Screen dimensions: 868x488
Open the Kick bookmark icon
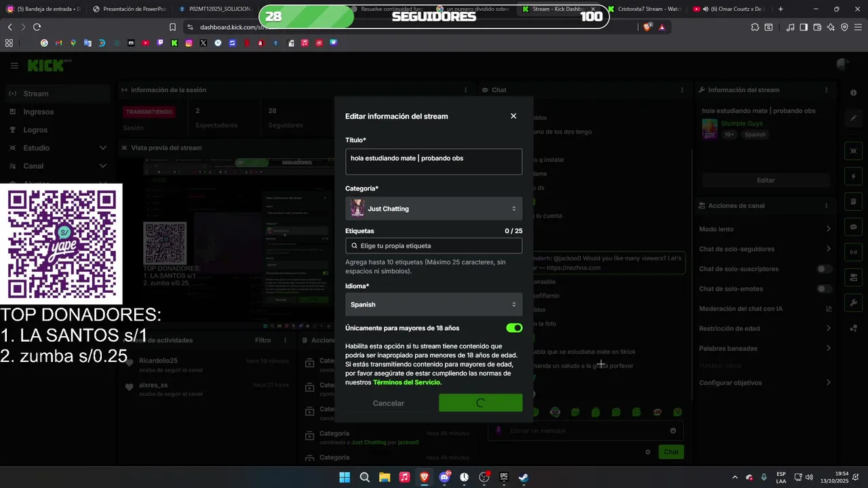point(174,43)
